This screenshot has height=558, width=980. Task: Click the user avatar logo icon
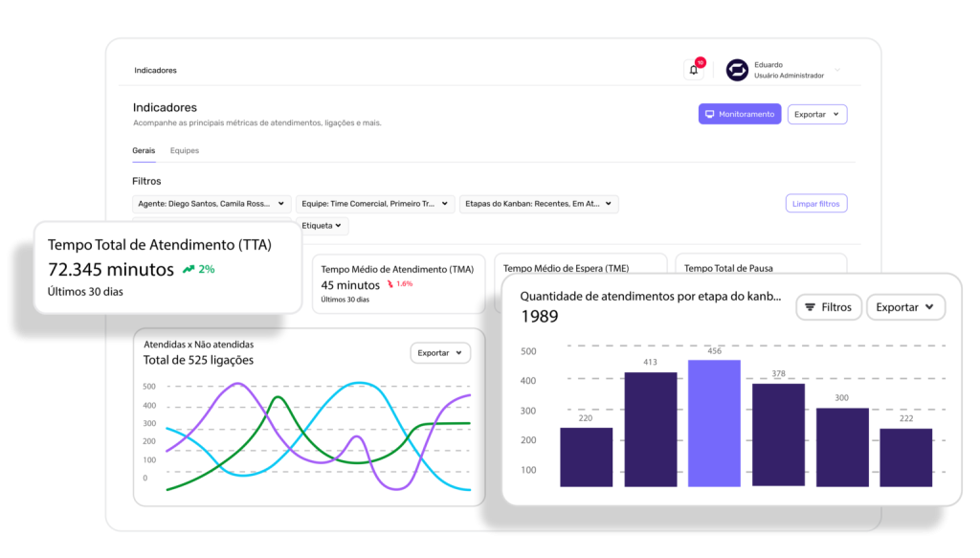pyautogui.click(x=737, y=70)
